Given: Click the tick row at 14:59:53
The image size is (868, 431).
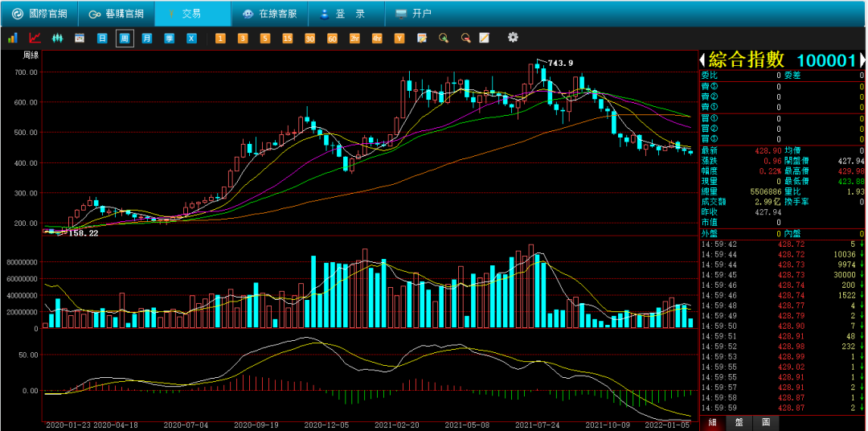Looking at the screenshot, I should tap(782, 357).
